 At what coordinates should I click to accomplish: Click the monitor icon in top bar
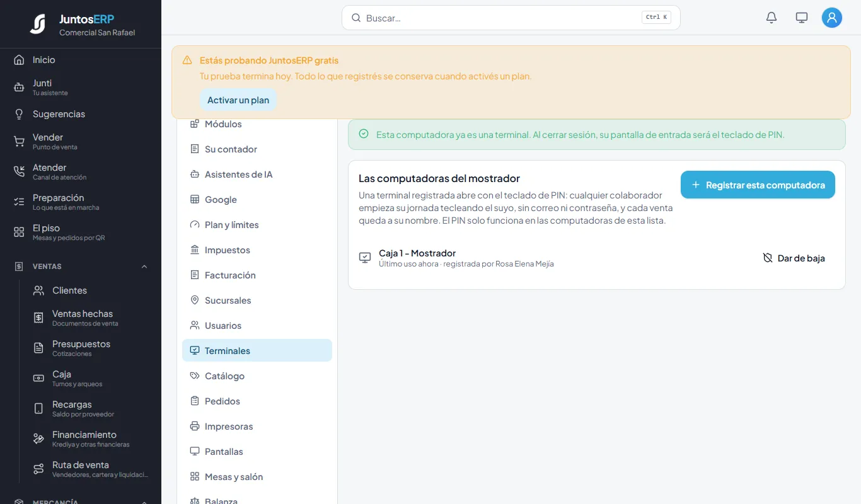pos(802,18)
